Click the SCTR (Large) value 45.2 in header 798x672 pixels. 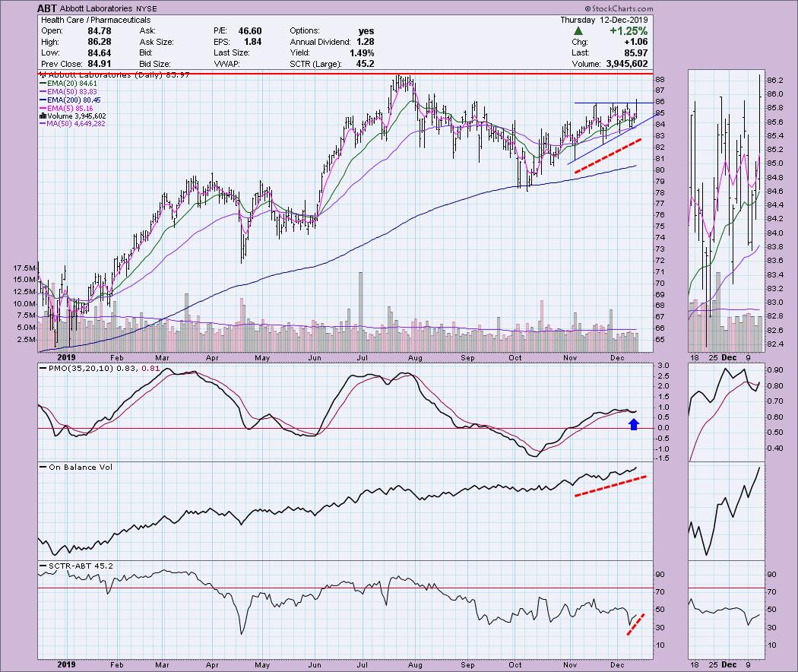366,64
